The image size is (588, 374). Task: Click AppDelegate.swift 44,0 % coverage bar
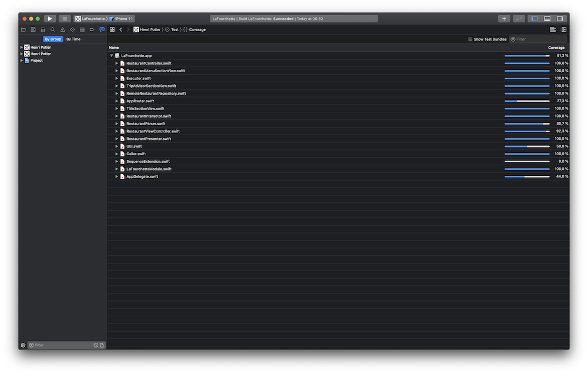pos(527,176)
